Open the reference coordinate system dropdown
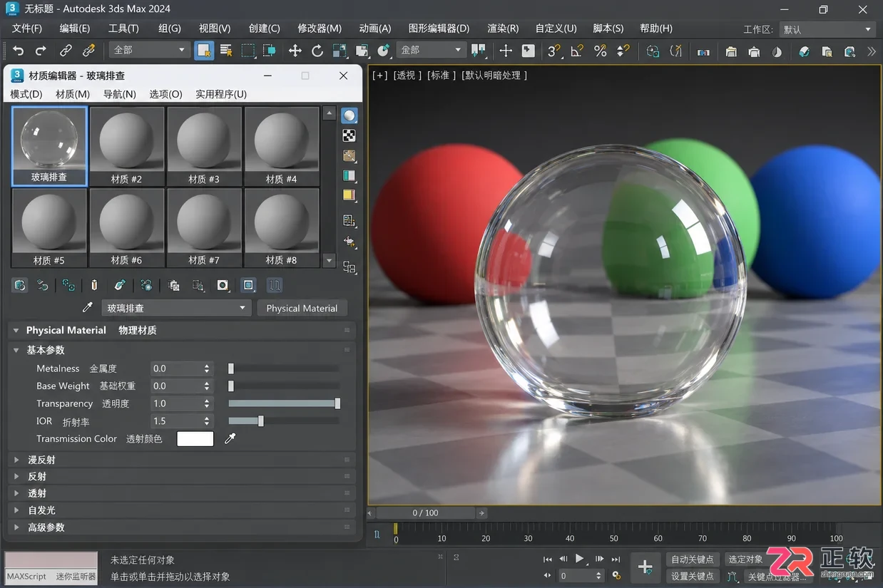This screenshot has height=588, width=883. [431, 50]
